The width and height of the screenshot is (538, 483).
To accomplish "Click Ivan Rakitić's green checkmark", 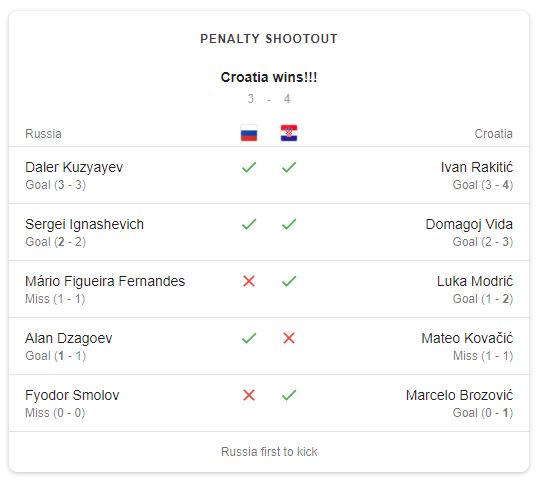I will pos(289,167).
